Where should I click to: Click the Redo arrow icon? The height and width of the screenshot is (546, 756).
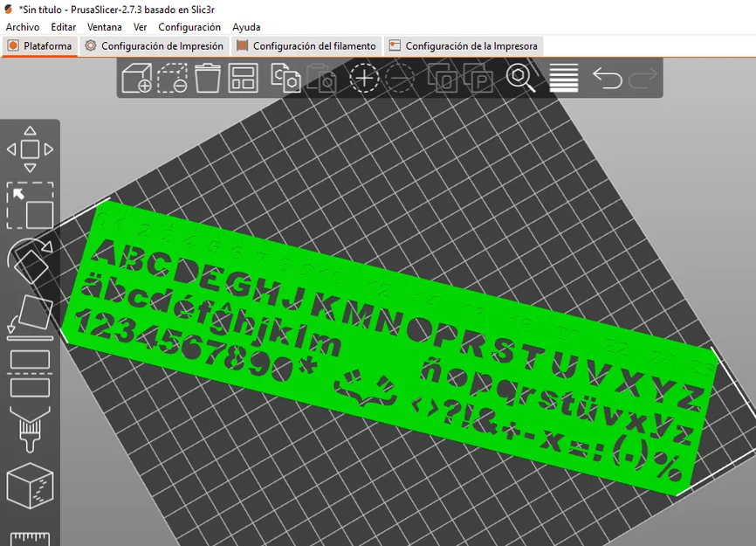point(643,78)
